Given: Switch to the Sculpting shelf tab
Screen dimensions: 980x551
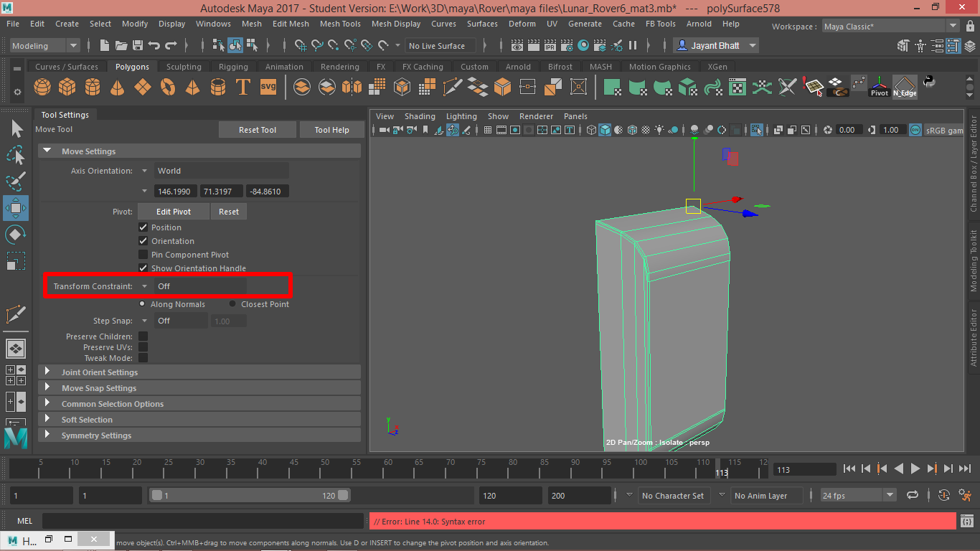Looking at the screenshot, I should point(184,67).
